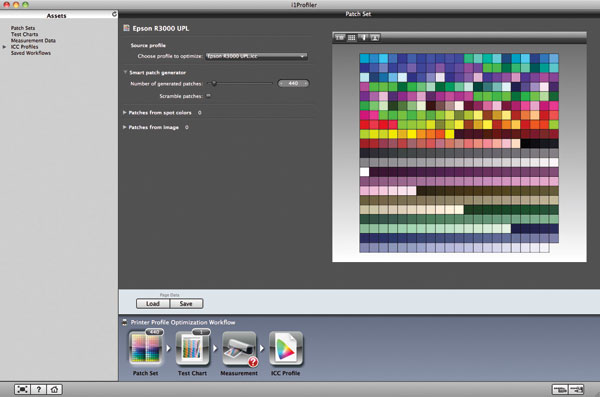Image resolution: width=600 pixels, height=397 pixels.
Task: Click the number of generated patches slider
Action: point(240,83)
